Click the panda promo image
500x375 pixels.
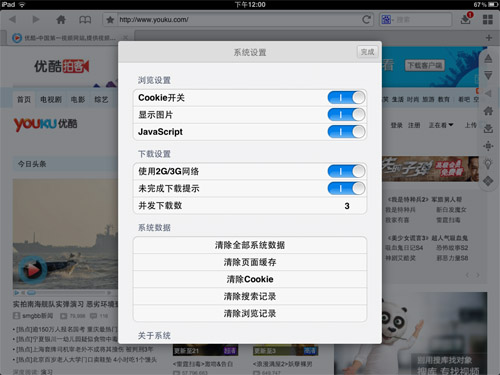click(x=411, y=334)
